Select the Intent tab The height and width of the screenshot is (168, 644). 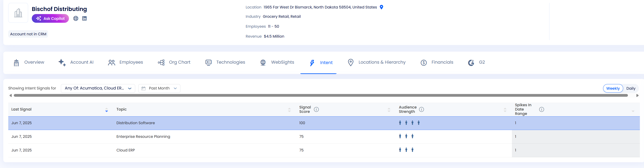[318, 63]
